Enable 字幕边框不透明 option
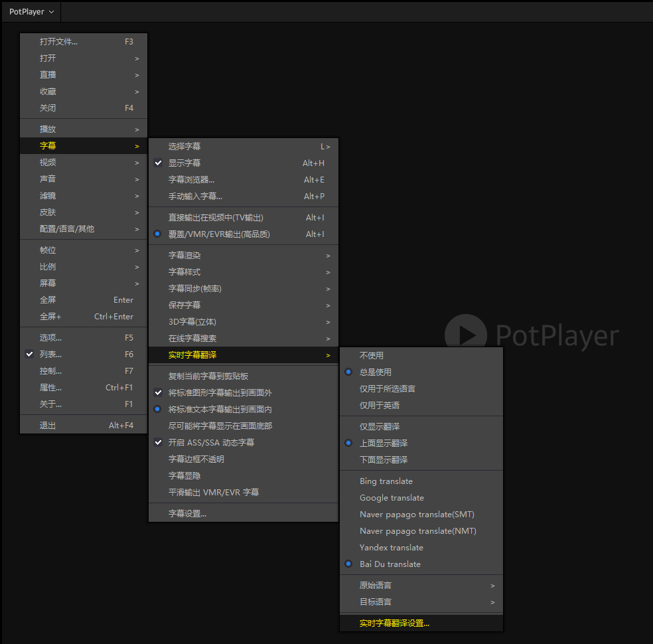653x644 pixels. pos(243,459)
